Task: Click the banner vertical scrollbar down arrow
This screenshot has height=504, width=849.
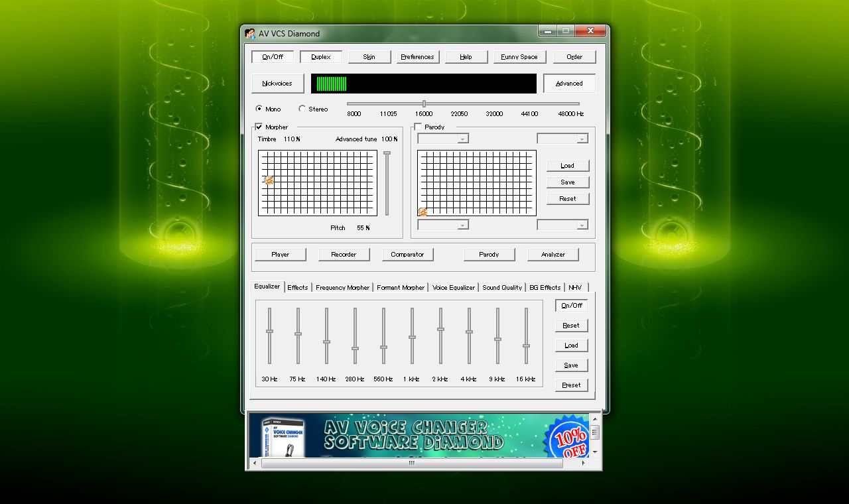Action: coord(595,452)
